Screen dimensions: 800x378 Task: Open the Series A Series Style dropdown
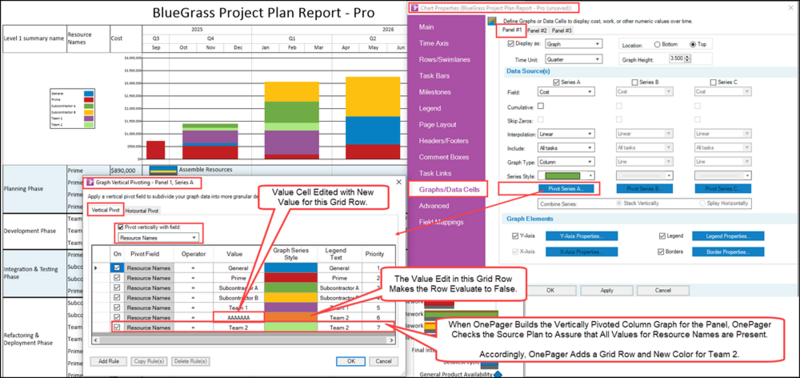(566, 175)
